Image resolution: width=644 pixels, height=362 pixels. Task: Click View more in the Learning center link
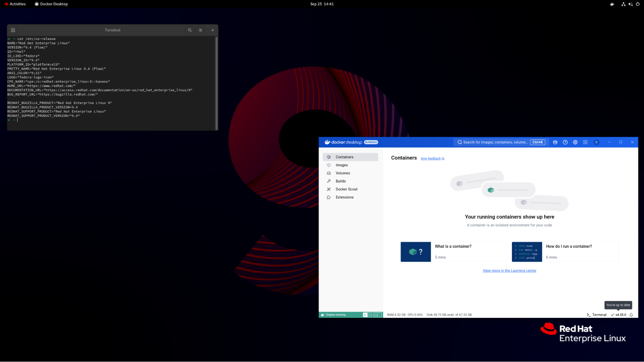tap(509, 270)
